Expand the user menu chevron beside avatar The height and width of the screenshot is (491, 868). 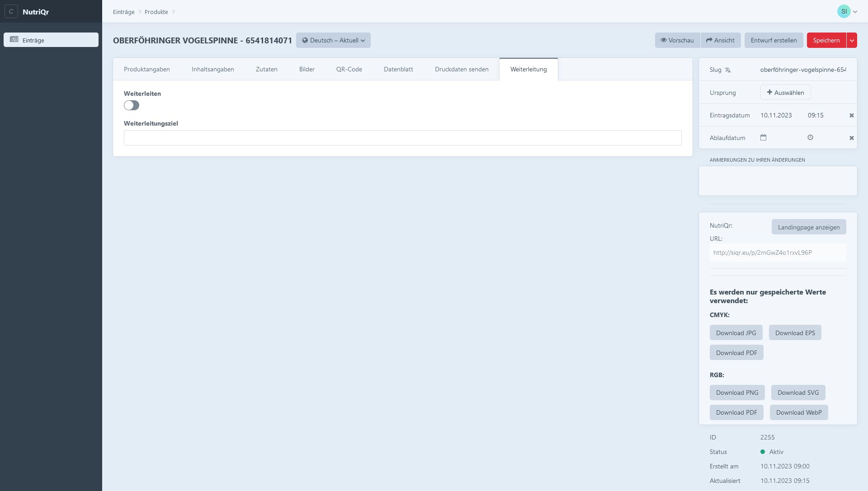(855, 12)
